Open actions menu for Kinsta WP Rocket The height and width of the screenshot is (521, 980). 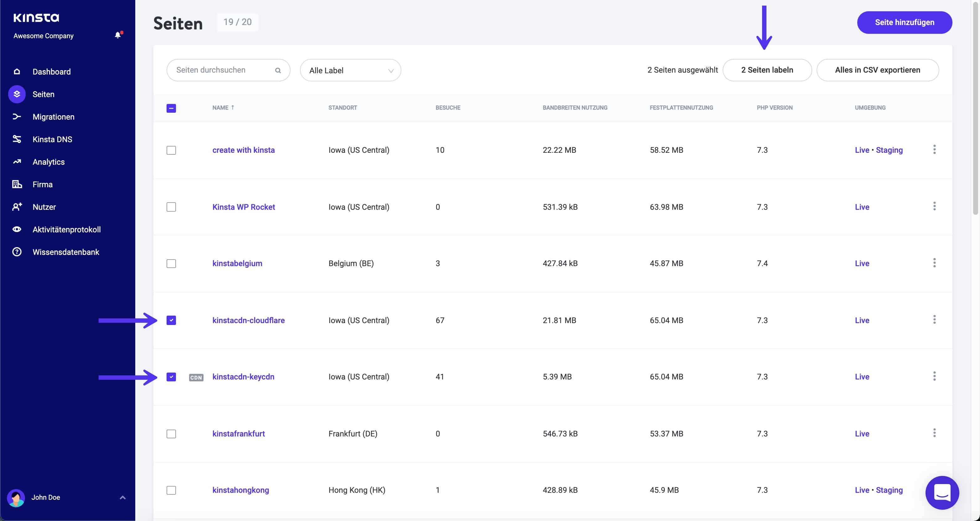934,206
